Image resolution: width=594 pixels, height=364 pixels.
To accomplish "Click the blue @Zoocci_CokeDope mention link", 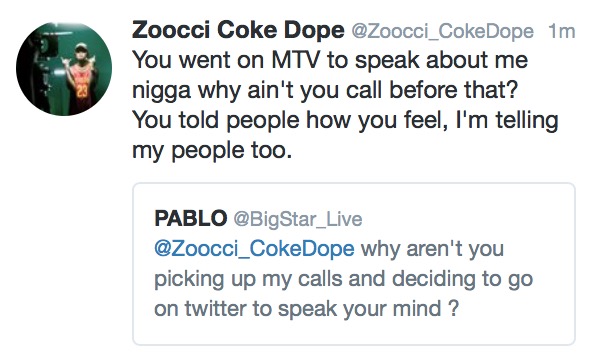I will [254, 250].
